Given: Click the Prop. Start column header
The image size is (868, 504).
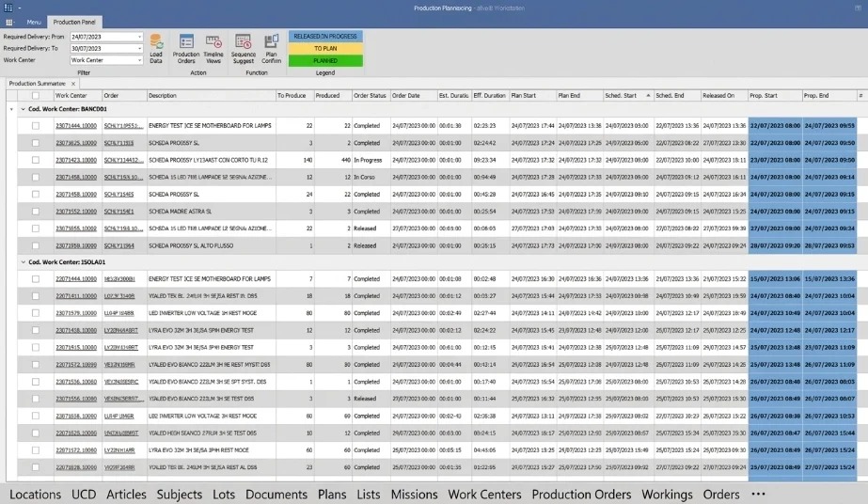Looking at the screenshot, I should 775,96.
